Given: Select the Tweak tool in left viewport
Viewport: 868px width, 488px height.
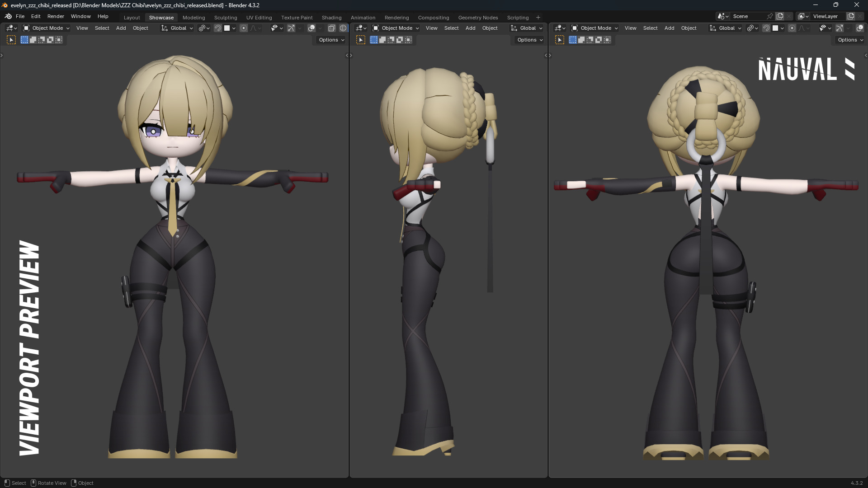Looking at the screenshot, I should tap(11, 40).
